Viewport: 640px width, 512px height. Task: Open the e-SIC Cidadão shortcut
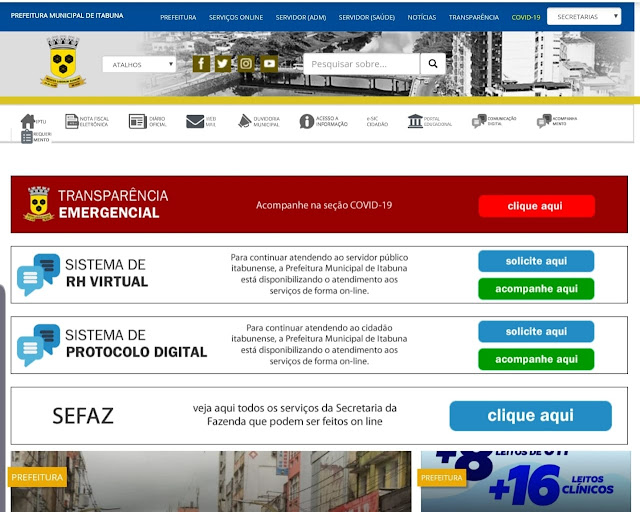coord(377,121)
